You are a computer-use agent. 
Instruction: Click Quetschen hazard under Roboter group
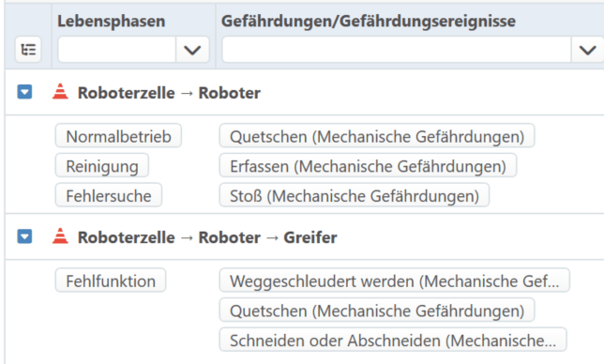coord(377,136)
